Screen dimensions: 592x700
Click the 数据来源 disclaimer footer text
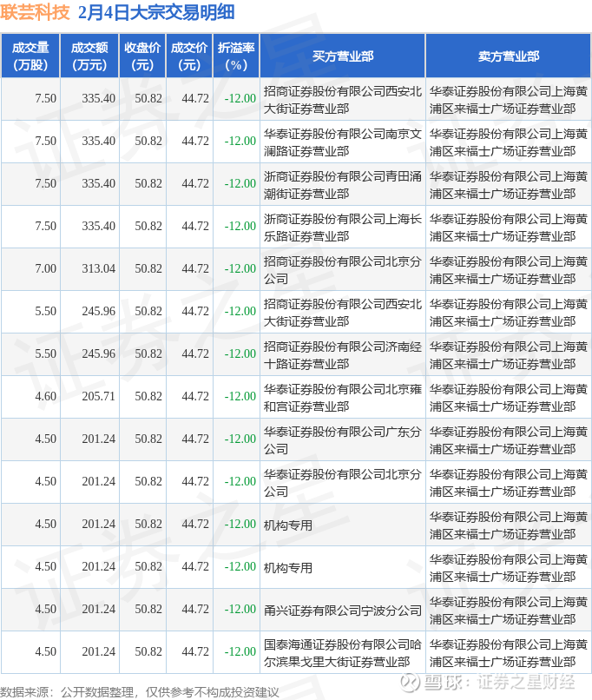(x=140, y=692)
